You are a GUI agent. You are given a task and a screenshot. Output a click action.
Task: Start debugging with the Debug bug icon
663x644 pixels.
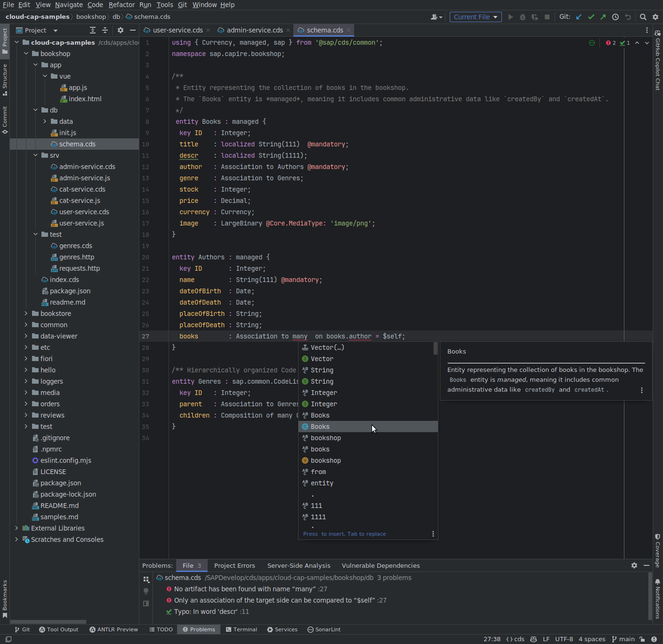(x=523, y=17)
